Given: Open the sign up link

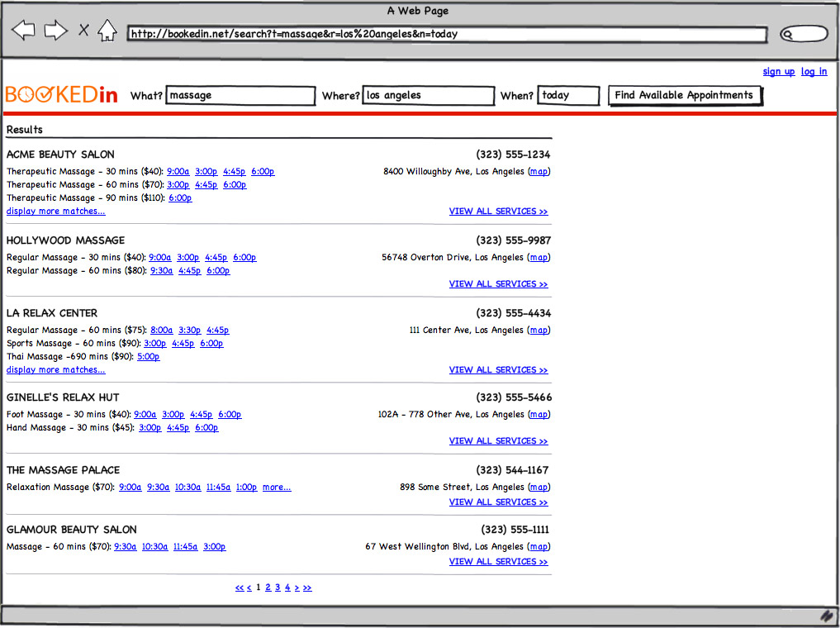Looking at the screenshot, I should pos(778,71).
